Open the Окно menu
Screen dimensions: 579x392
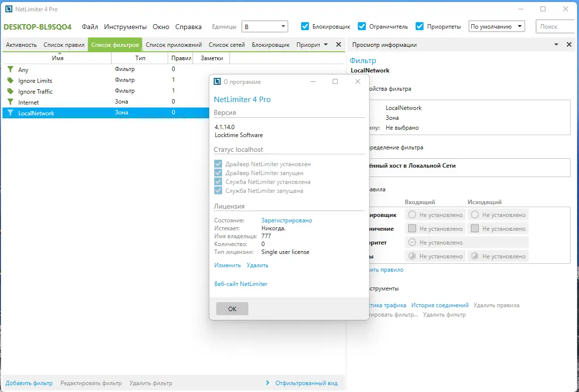point(160,27)
